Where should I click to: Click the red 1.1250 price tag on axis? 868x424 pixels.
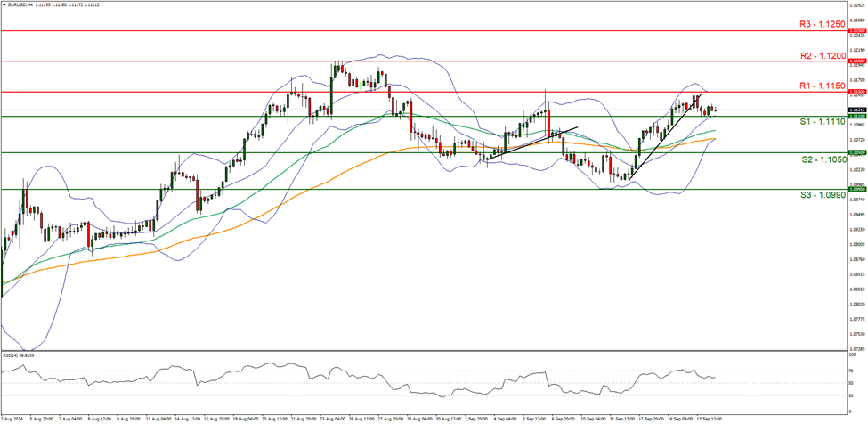tap(857, 30)
